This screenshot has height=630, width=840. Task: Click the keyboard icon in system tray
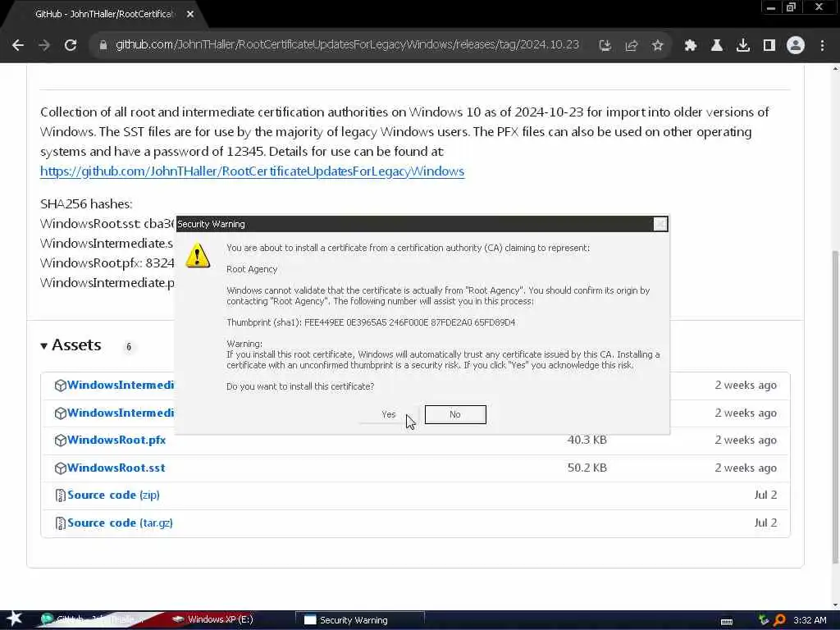[x=727, y=621]
